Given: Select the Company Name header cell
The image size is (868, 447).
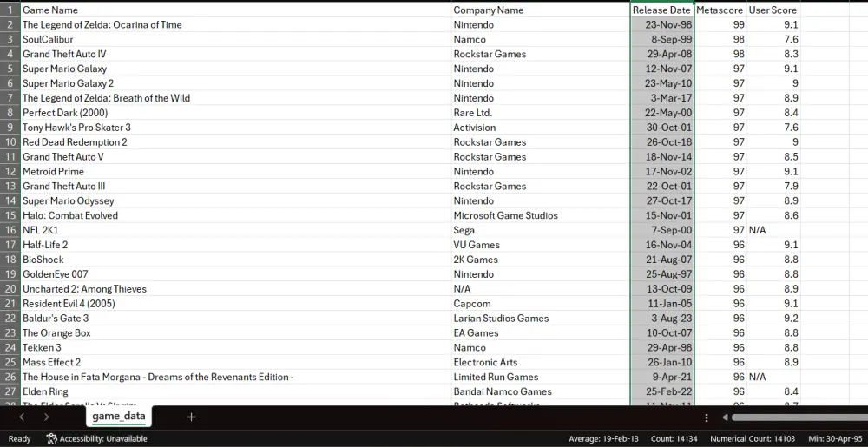Looking at the screenshot, I should [541, 10].
